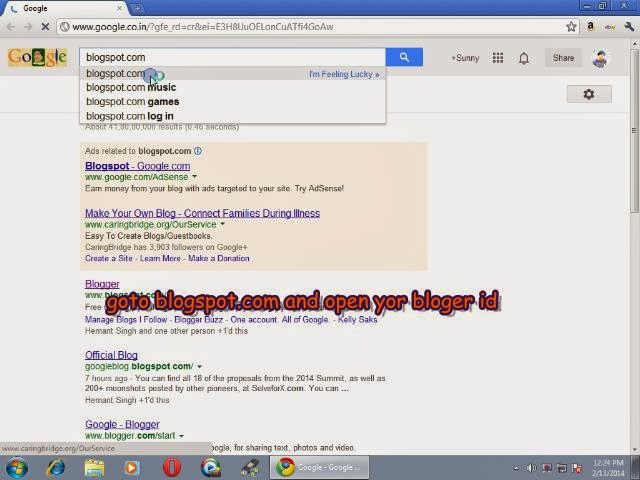Open Google apps grid icon
This screenshot has width=640, height=480.
coord(498,58)
